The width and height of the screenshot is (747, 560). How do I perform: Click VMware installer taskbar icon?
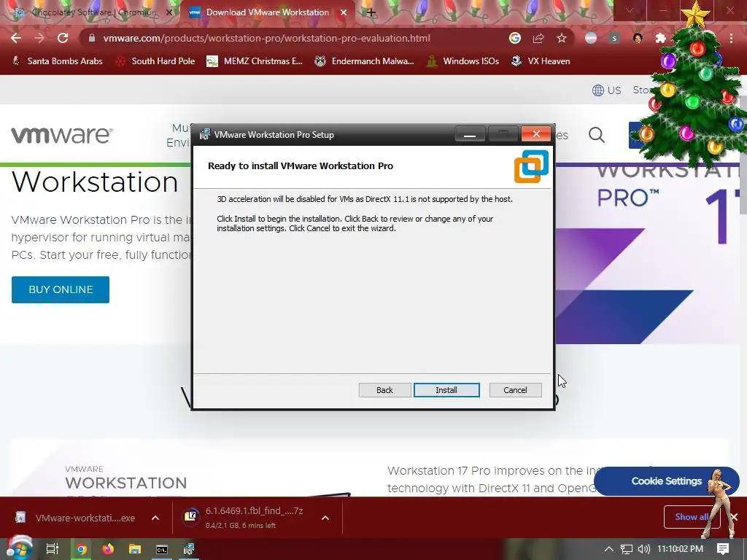[x=189, y=549]
